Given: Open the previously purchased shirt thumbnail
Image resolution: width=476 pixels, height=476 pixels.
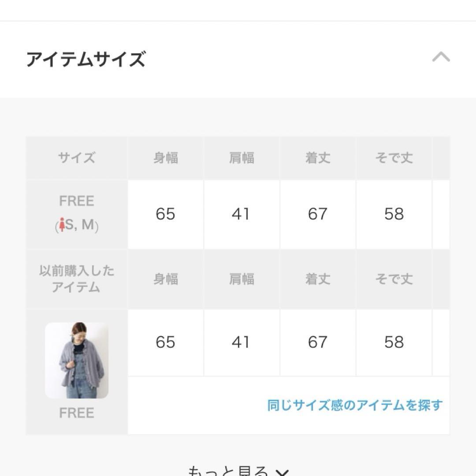Looking at the screenshot, I should coord(77,361).
